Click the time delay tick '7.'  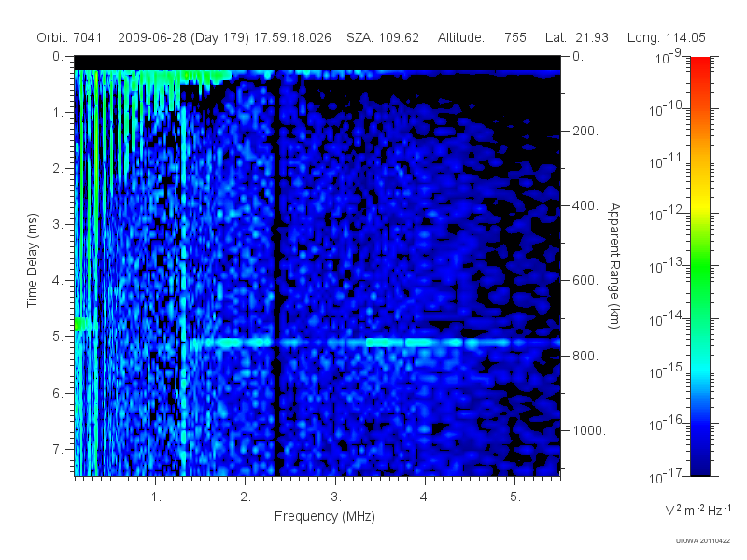point(58,449)
